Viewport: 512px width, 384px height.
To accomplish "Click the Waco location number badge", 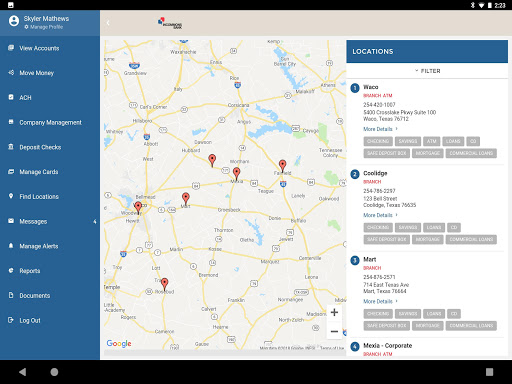I will 355,88.
